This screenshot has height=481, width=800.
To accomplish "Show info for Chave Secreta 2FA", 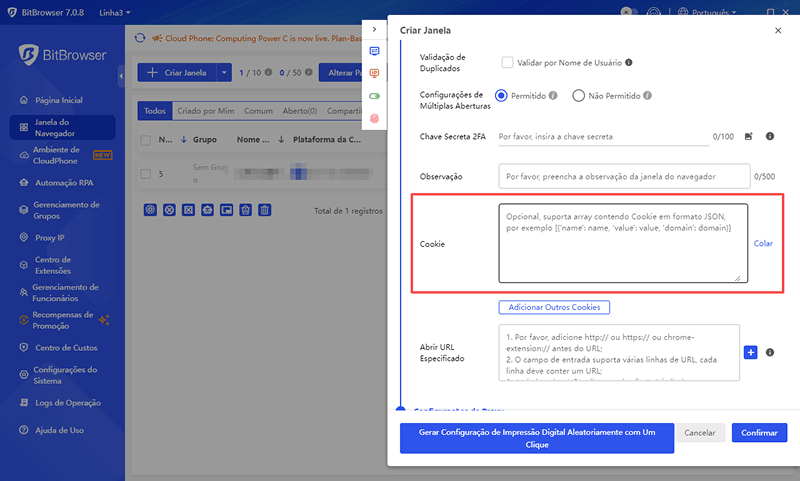I will (x=770, y=136).
